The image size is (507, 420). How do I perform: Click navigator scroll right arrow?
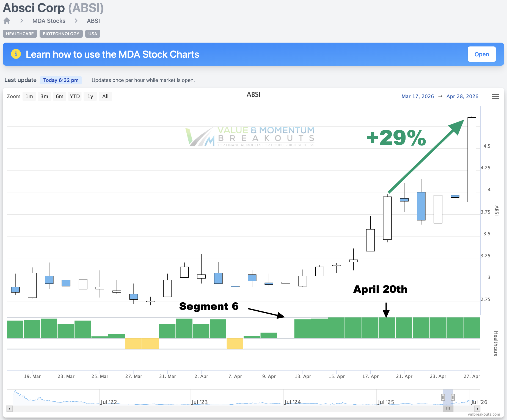click(x=478, y=409)
